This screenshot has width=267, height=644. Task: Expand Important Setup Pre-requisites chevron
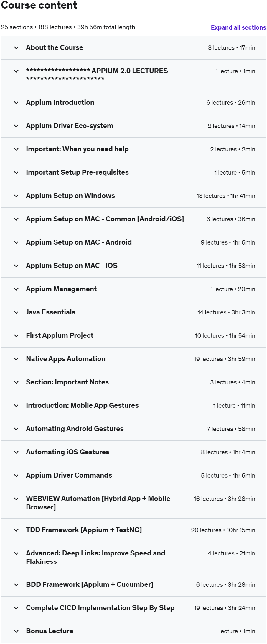(x=17, y=173)
